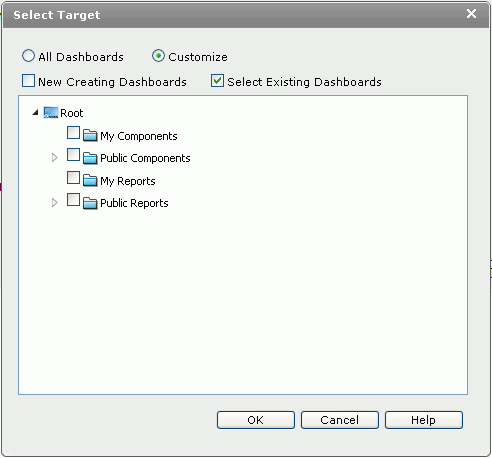The image size is (492, 458).
Task: Close the Select Target dialog
Action: click(x=471, y=14)
